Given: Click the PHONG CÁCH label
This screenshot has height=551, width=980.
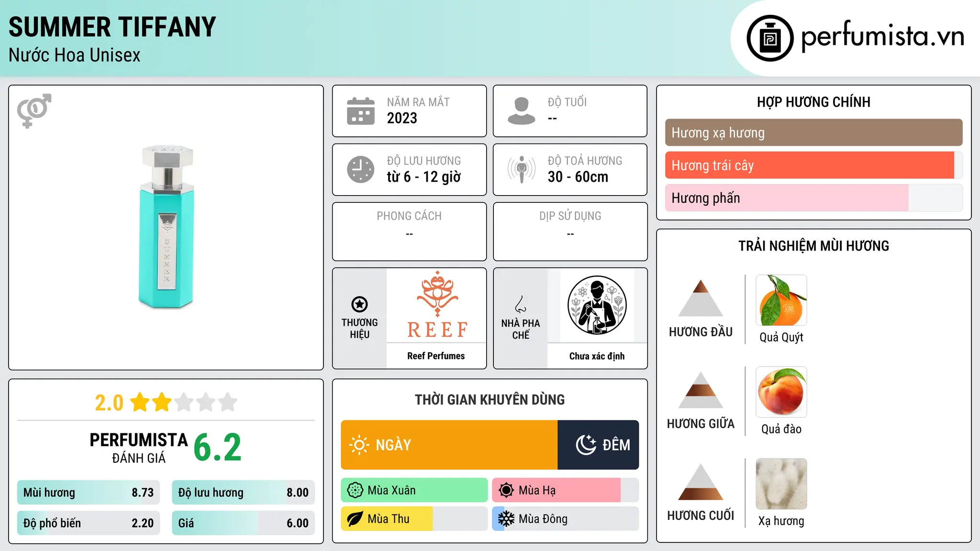Looking at the screenshot, I should (x=409, y=216).
